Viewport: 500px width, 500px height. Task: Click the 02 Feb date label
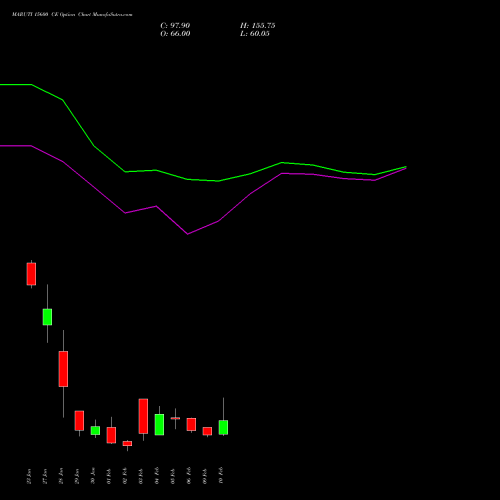pos(125,476)
